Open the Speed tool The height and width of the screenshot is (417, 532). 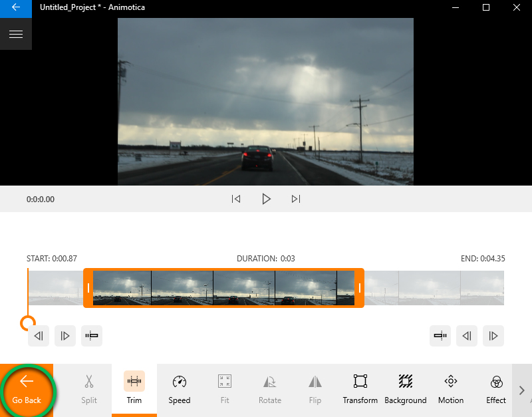180,390
